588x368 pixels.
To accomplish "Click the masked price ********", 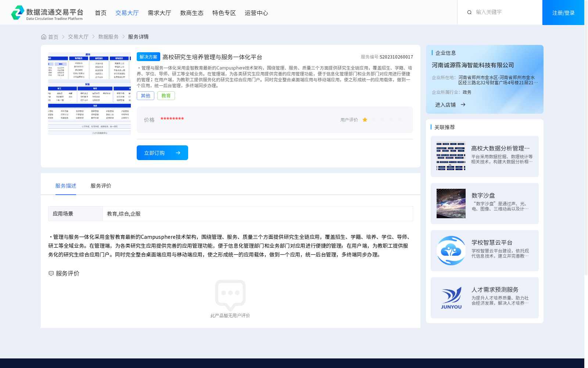I will [x=172, y=119].
